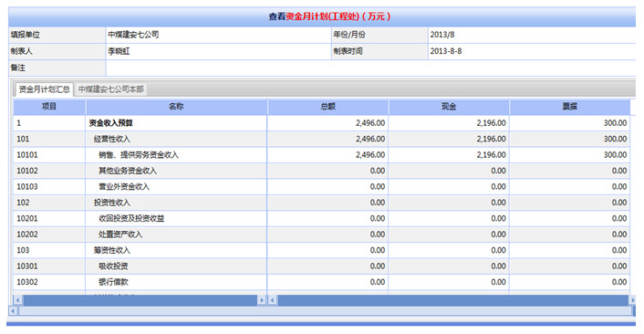
Task: Click right arrow of the amounts pane scrollbar
Action: click(x=632, y=300)
